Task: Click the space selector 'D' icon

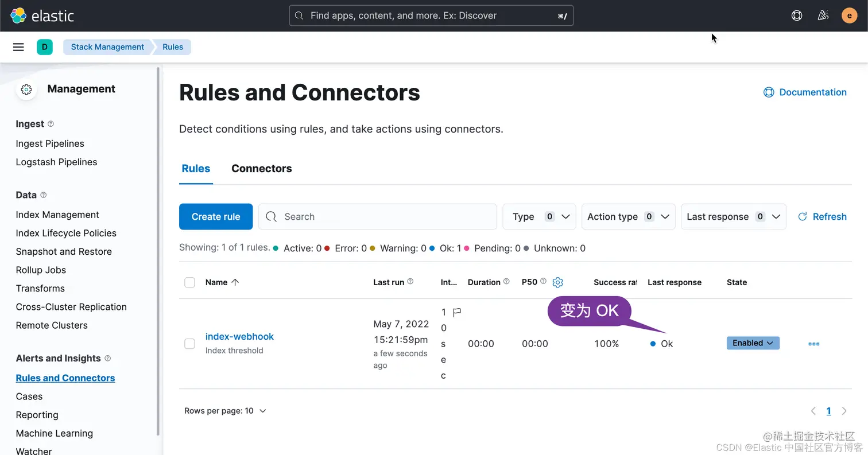Action: point(45,47)
